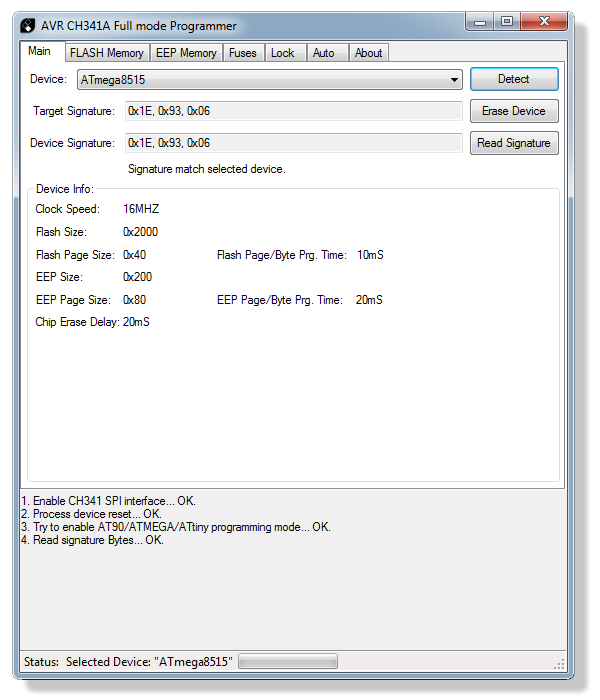The image size is (600, 700).
Task: Click the window resize grip in status bar
Action: pyautogui.click(x=559, y=664)
